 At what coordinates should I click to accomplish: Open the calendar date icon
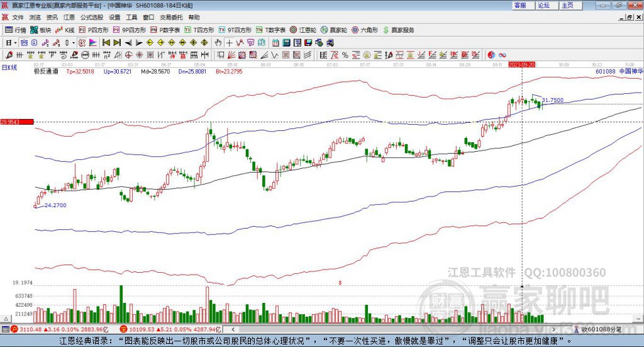point(275,43)
